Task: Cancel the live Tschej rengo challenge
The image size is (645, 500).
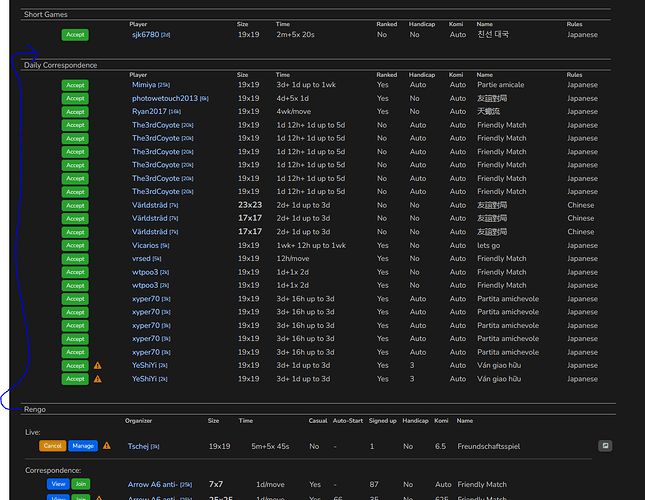Action: pos(53,446)
